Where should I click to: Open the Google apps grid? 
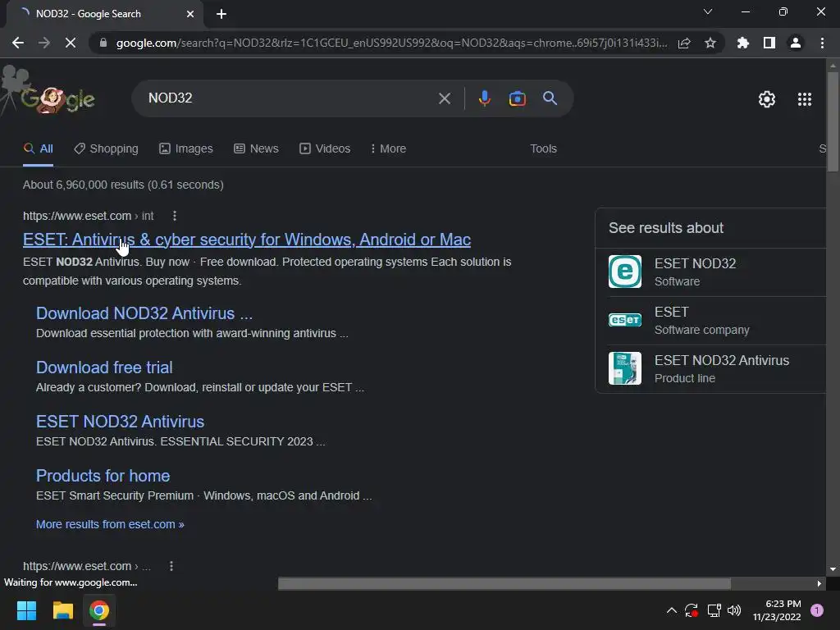point(805,99)
